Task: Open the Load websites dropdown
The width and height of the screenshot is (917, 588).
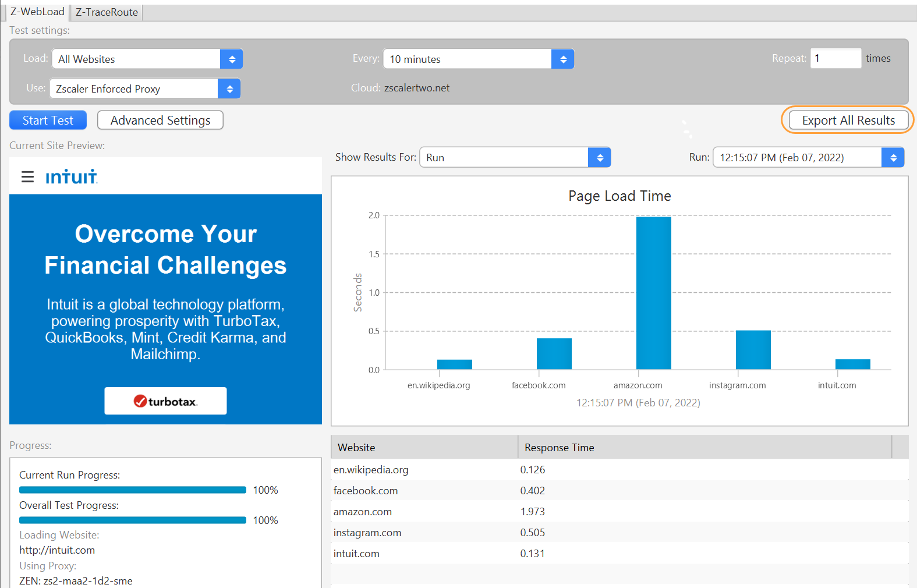Action: 147,59
